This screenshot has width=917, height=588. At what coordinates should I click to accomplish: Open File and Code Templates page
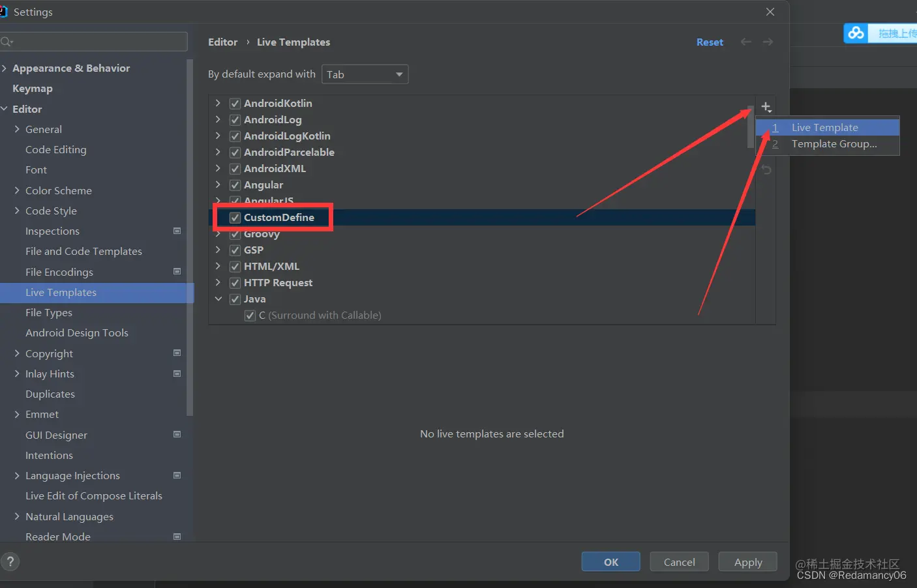tap(83, 251)
